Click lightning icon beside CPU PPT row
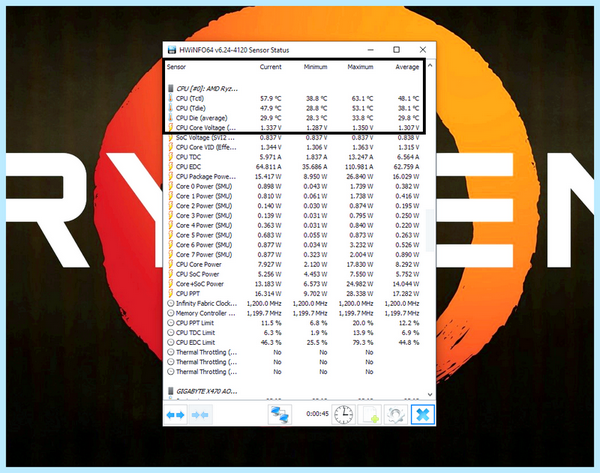Viewport: 600px width, 473px height. point(171,294)
